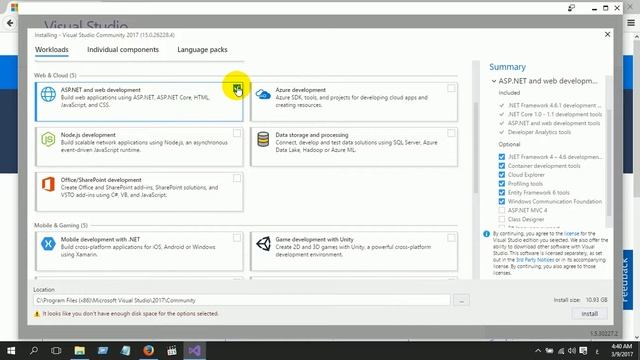Check Office/SharePoint development workload
This screenshot has height=360, width=640.
tap(237, 178)
